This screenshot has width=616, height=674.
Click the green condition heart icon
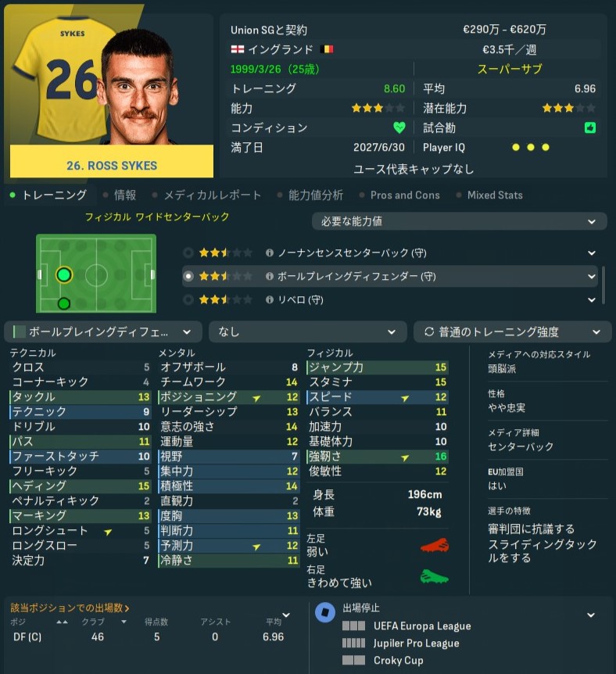[399, 127]
